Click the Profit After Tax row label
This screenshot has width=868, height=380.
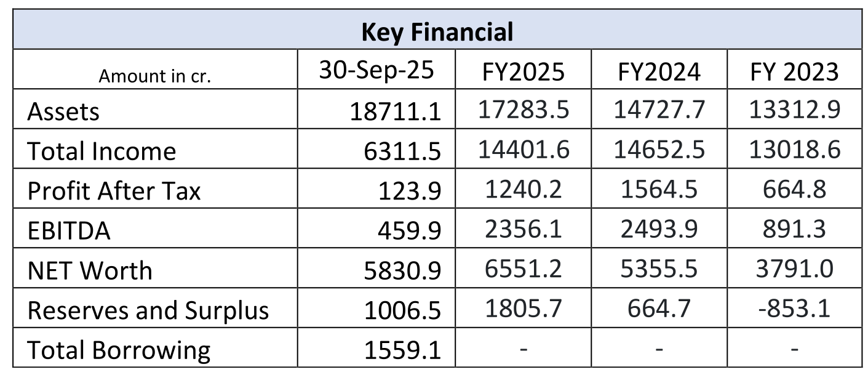[x=114, y=191]
